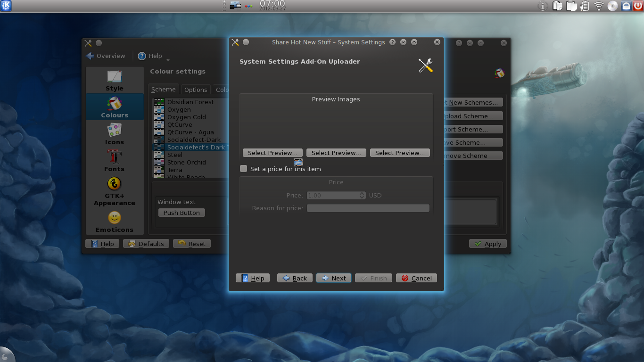Open the Icons section in sidebar
Screen dimensions: 644x362
pos(115,134)
